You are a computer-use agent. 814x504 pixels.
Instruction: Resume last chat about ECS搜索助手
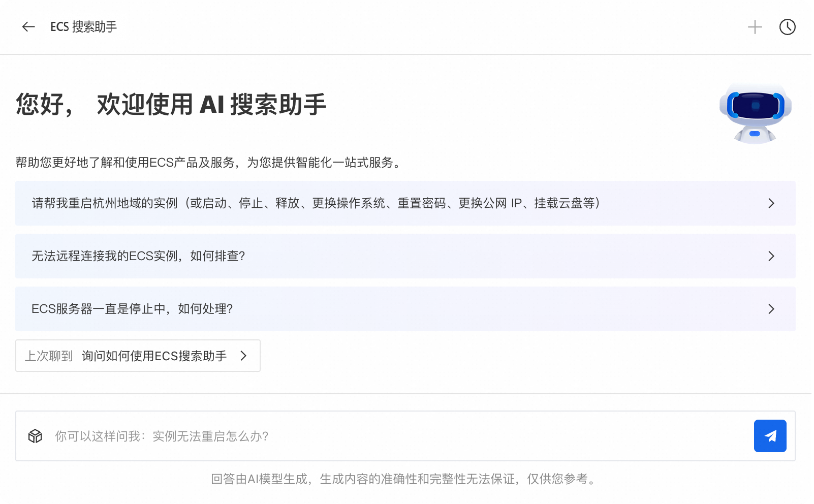[x=138, y=356]
